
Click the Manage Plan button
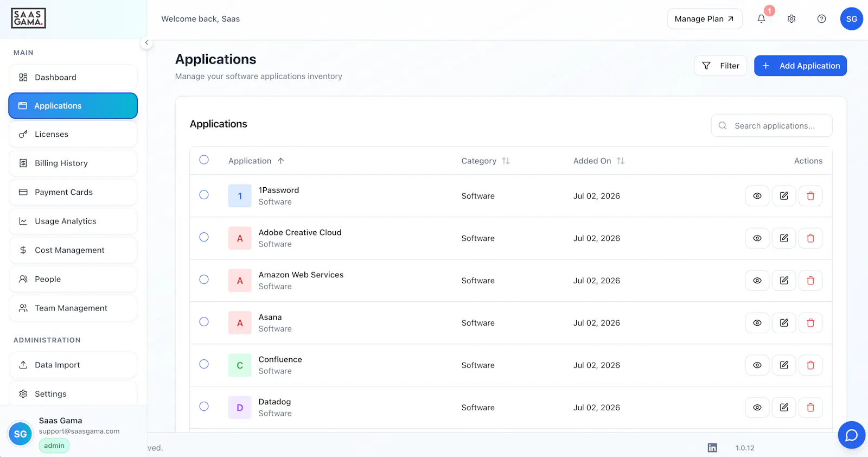pos(705,19)
